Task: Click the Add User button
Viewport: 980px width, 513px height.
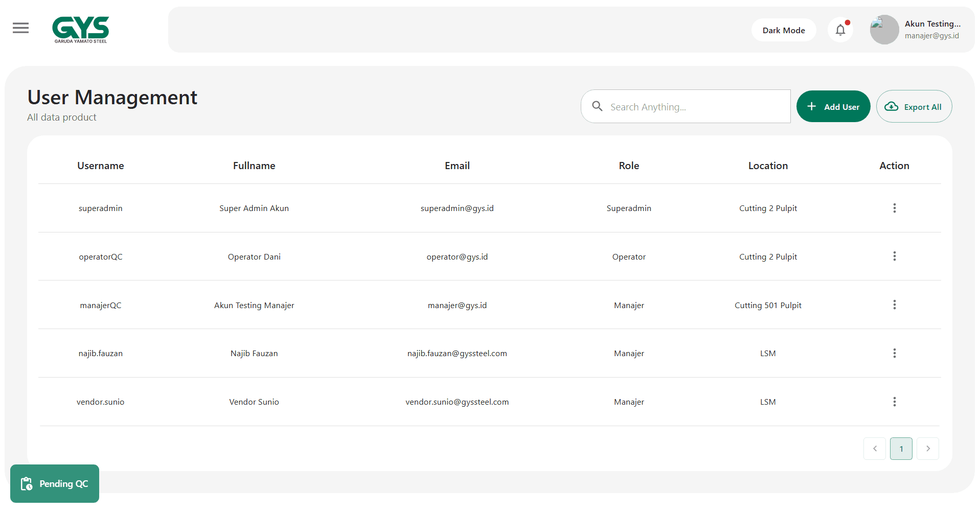Action: pos(833,107)
